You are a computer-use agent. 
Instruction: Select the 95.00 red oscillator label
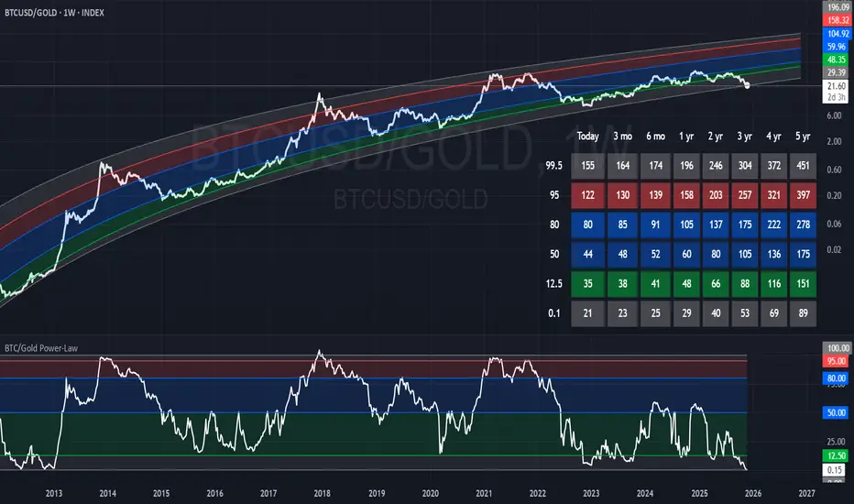[x=838, y=361]
